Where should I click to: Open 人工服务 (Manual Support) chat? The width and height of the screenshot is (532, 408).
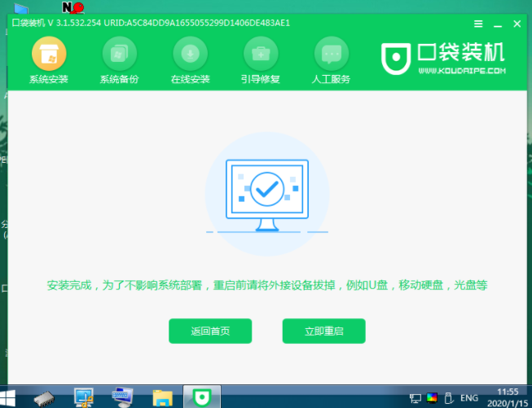(x=331, y=61)
